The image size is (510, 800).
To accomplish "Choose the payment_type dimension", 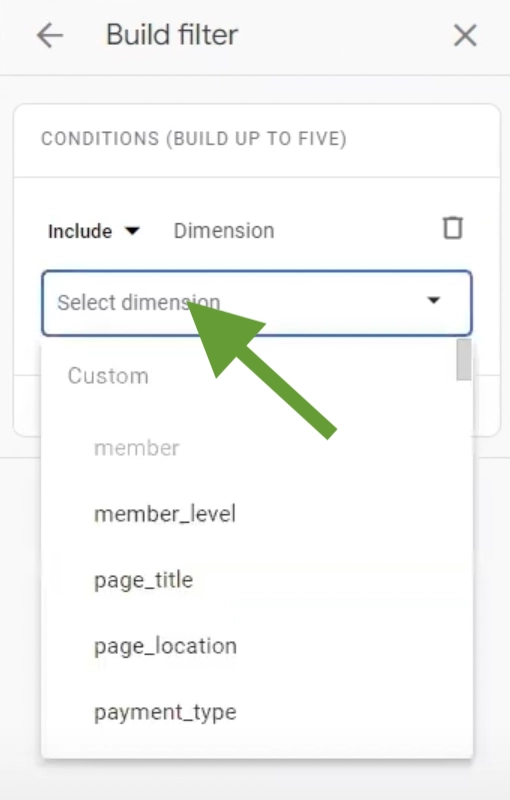I will (x=165, y=713).
